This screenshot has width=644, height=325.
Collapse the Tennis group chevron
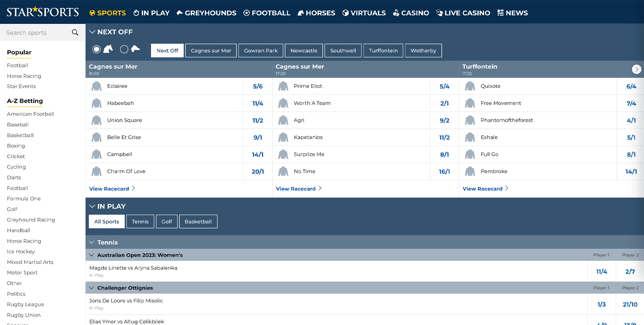(91, 242)
